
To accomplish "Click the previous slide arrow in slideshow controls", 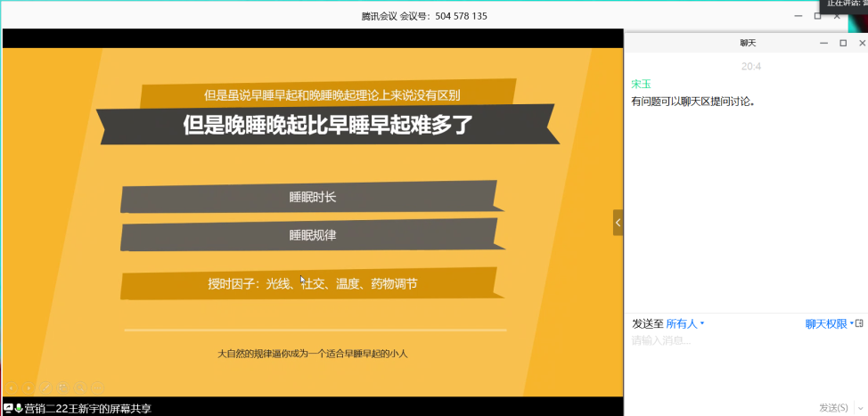I will pos(12,387).
